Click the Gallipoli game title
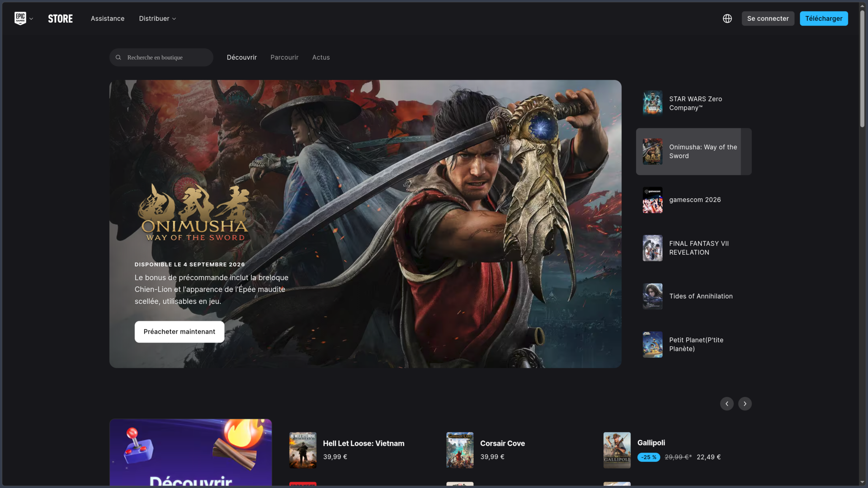The image size is (868, 488). [x=651, y=443]
